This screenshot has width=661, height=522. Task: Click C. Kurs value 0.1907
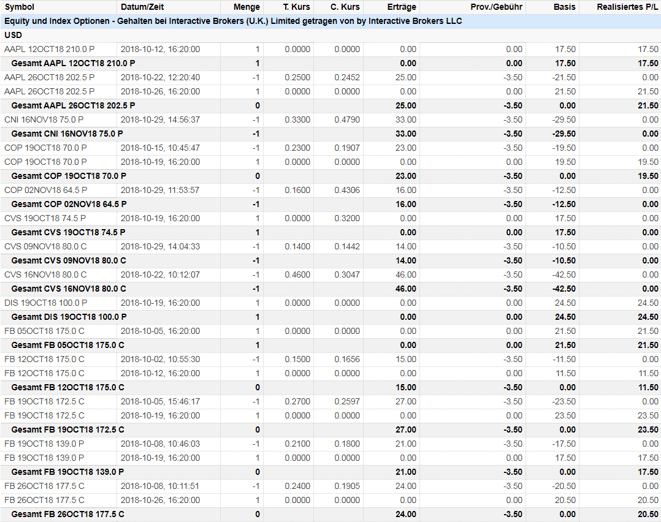click(x=347, y=148)
